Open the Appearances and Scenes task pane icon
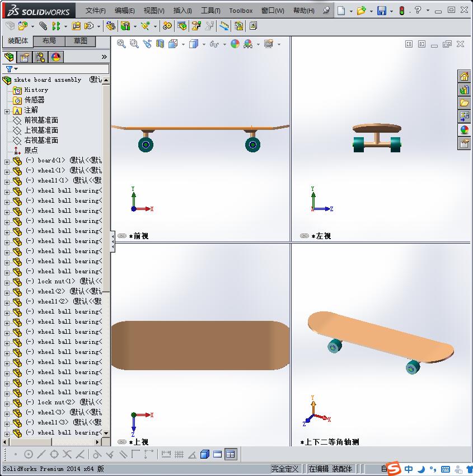This screenshot has height=476, width=473. (464, 130)
